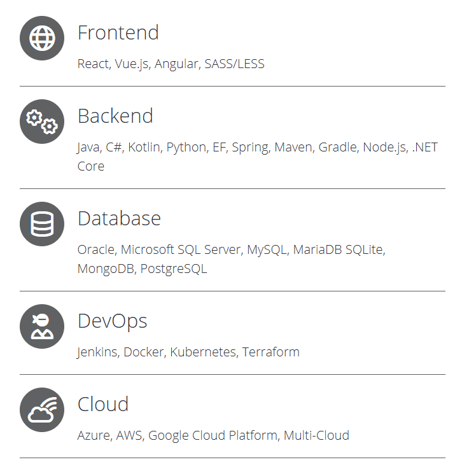Select the Cloud heading

point(103,404)
